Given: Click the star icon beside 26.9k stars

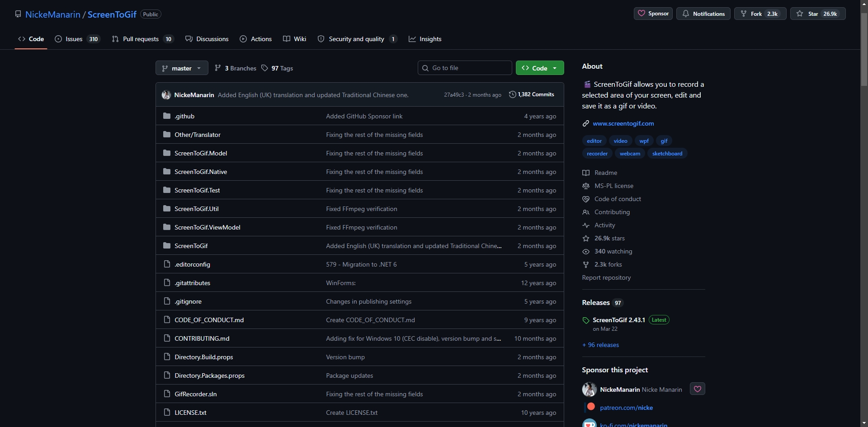Looking at the screenshot, I should (x=586, y=238).
